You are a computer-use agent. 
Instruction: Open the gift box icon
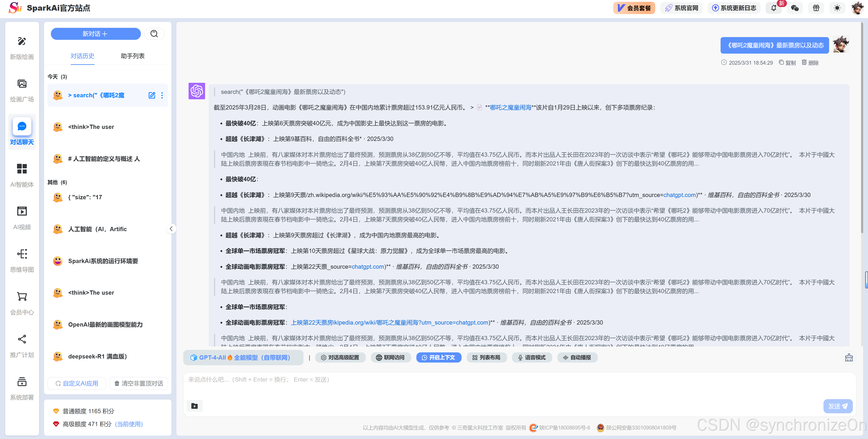pos(816,8)
